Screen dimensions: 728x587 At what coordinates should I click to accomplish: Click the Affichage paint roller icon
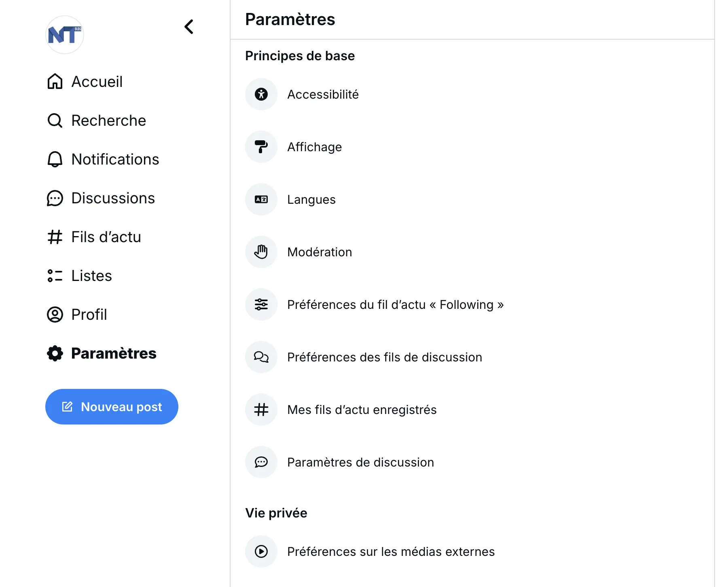click(261, 147)
